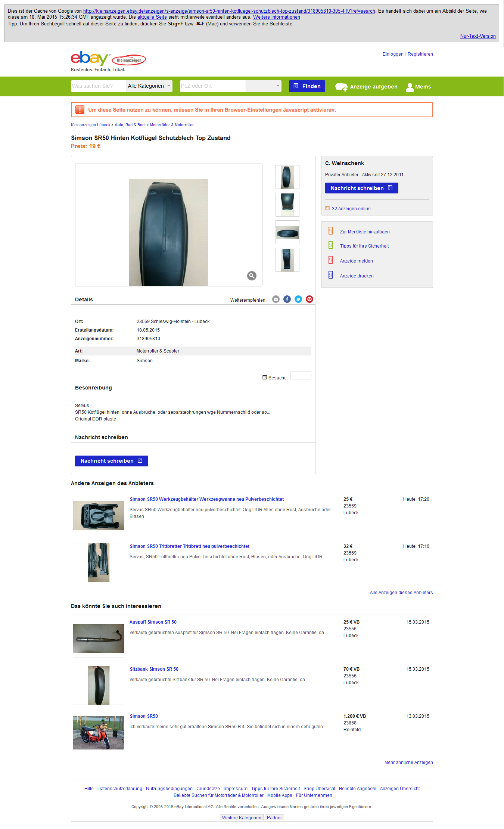Open the Alle Kategorien dropdown

pyautogui.click(x=150, y=86)
